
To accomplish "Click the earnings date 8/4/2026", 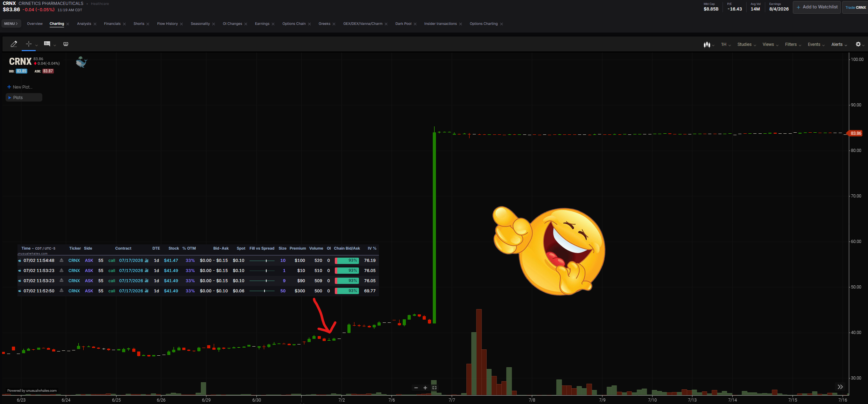I will (779, 9).
